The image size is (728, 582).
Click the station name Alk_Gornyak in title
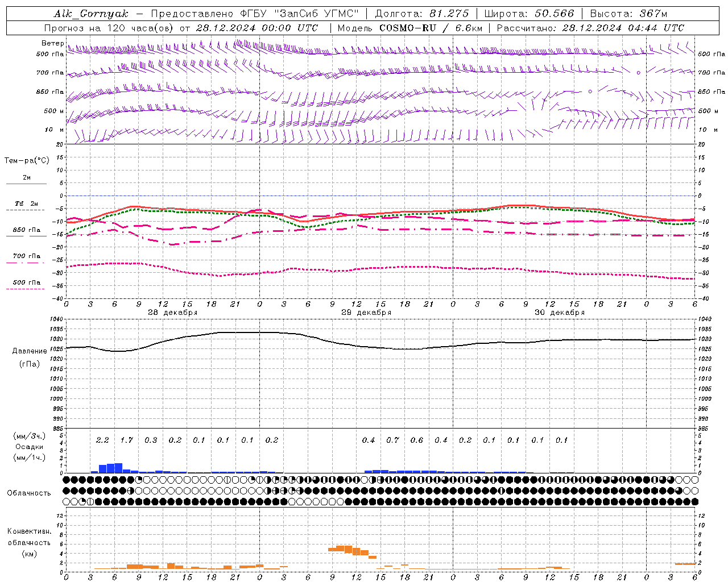pos(91,14)
